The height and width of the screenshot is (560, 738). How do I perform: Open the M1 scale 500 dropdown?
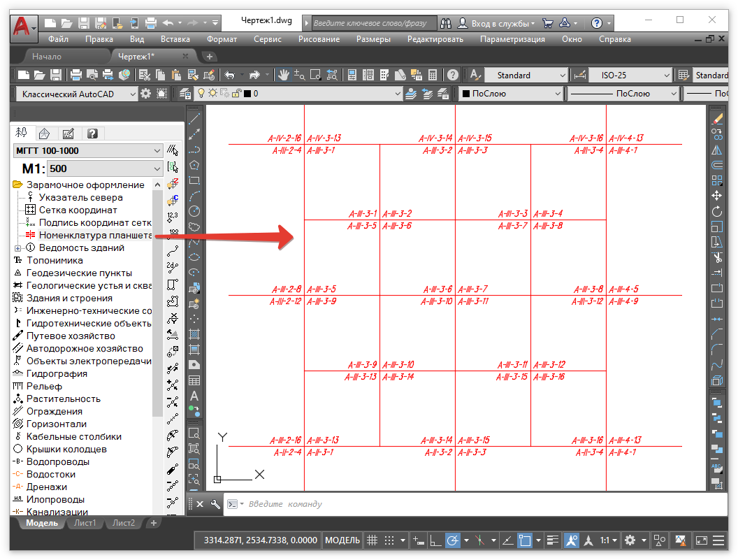point(105,168)
